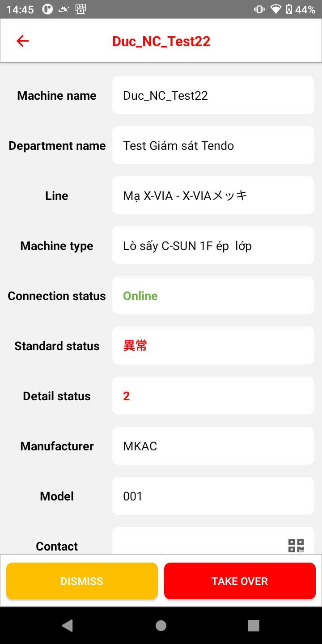Tap the battery icon in status bar
Image resolution: width=322 pixels, height=644 pixels.
(289, 9)
